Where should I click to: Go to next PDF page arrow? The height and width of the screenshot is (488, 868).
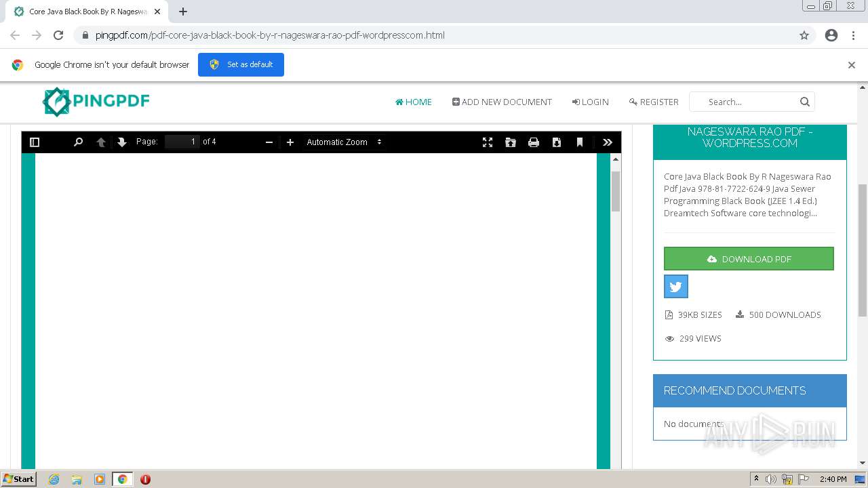122,142
